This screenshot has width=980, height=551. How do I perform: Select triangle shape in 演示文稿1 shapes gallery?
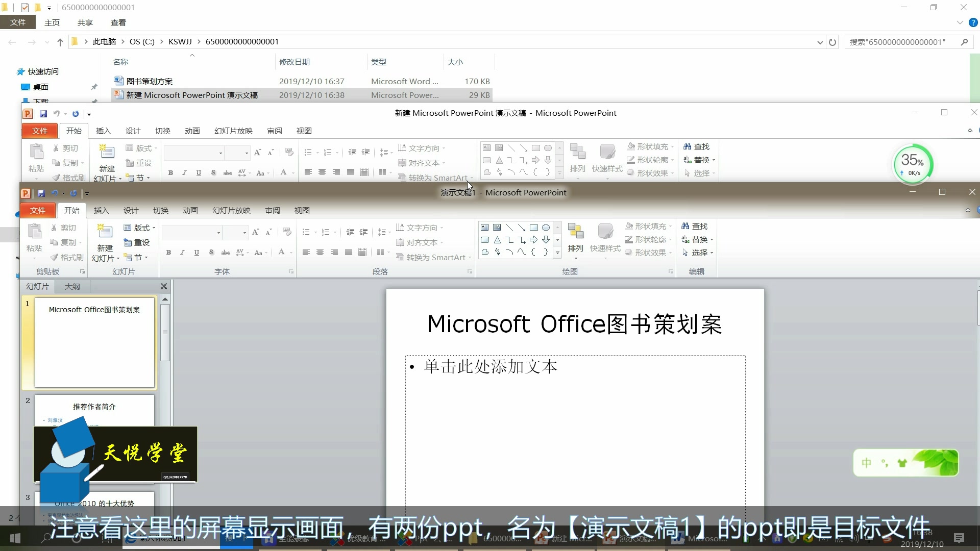coord(497,240)
